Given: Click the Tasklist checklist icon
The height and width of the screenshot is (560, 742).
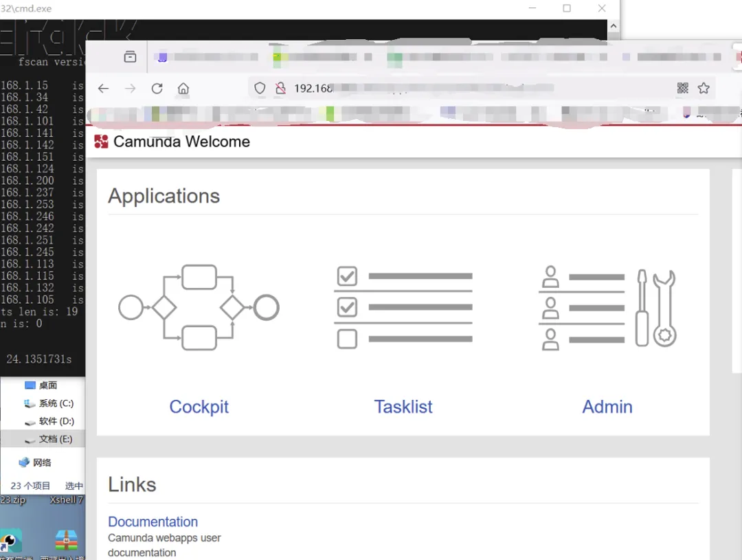Looking at the screenshot, I should [403, 307].
